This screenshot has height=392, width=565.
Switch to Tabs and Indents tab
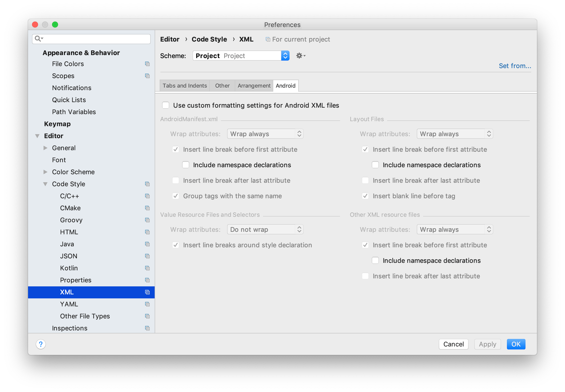185,86
